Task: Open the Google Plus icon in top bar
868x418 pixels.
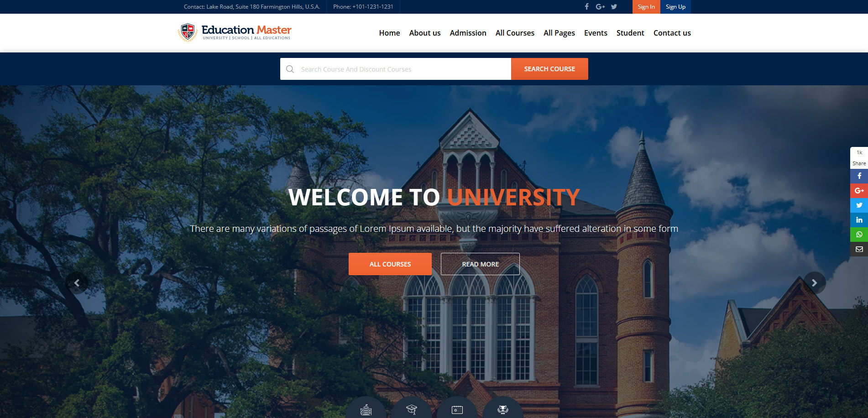Action: coord(600,6)
